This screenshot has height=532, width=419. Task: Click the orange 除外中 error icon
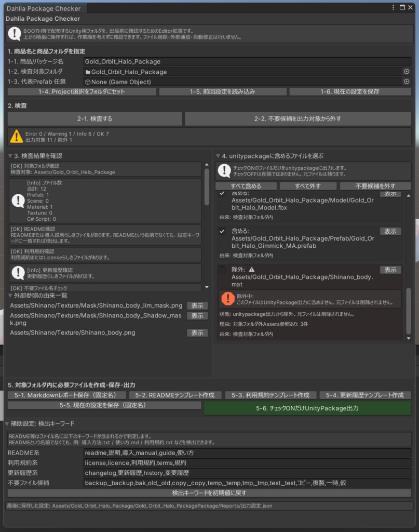coord(228,299)
